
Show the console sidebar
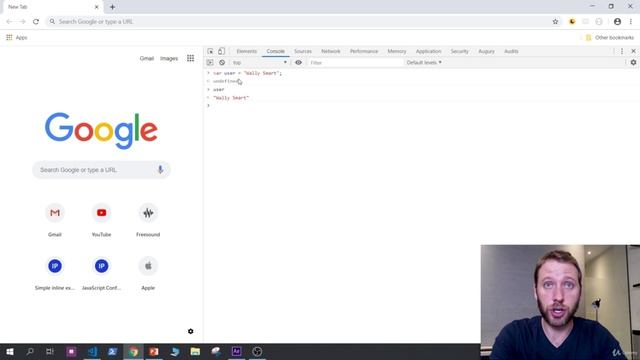[210, 62]
